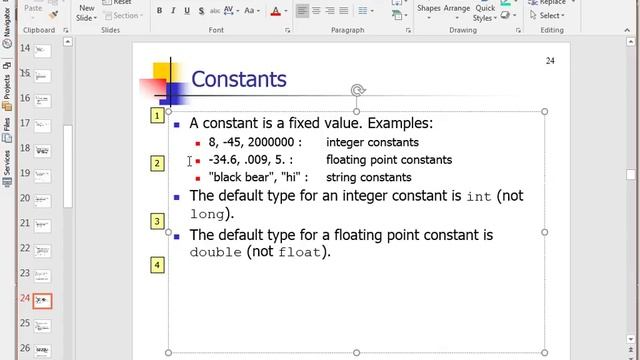Open the Paragraph dialog launcher

pyautogui.click(x=408, y=30)
